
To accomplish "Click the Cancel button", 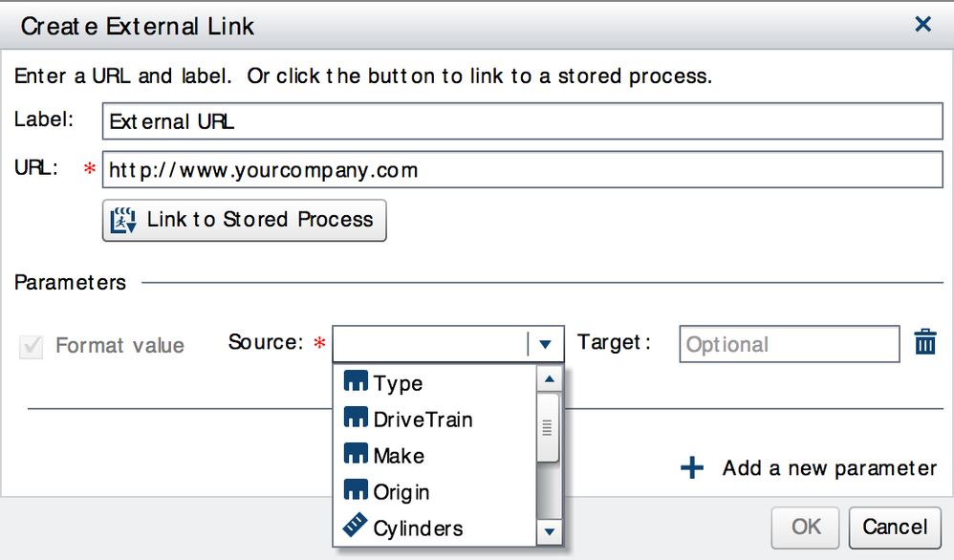I will 895,527.
